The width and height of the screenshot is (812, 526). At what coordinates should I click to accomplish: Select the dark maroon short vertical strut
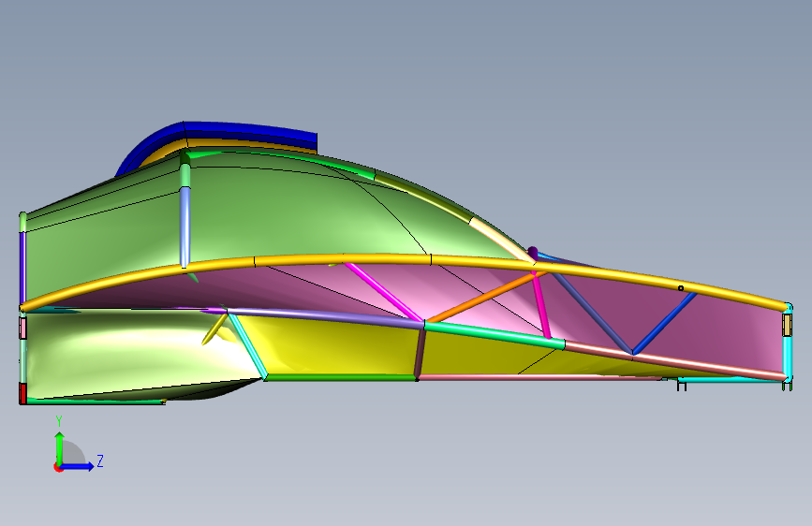click(421, 353)
